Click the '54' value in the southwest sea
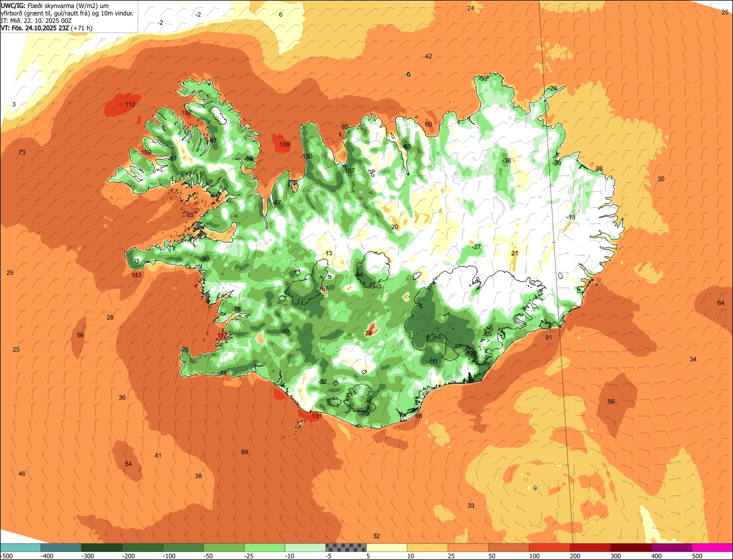Viewport: 733px width, 560px height. point(128,464)
